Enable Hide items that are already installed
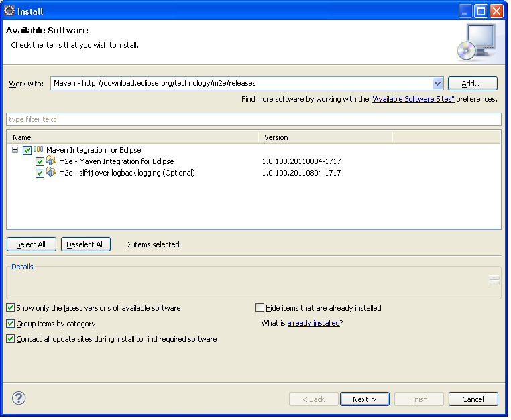 pos(260,307)
